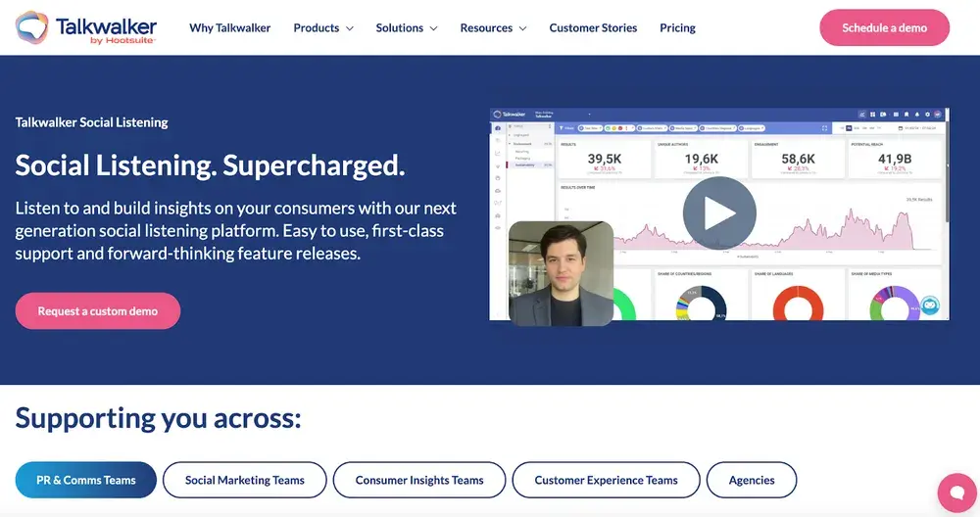Open the Pricing page

click(x=677, y=28)
